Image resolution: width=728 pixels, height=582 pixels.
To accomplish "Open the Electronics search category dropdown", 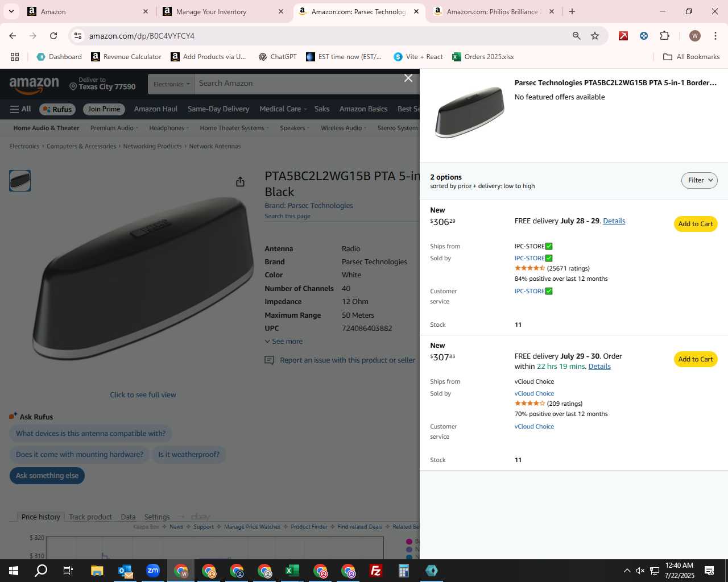I will point(171,84).
